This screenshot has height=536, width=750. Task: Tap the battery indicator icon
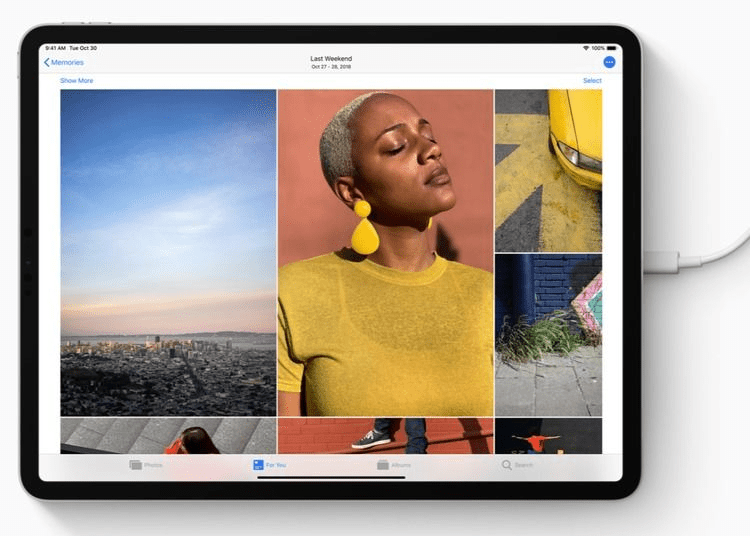click(612, 48)
